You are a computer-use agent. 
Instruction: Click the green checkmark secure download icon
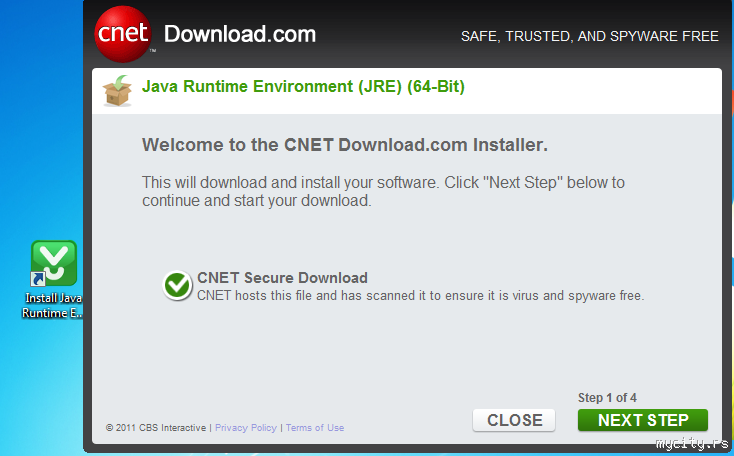(x=177, y=286)
